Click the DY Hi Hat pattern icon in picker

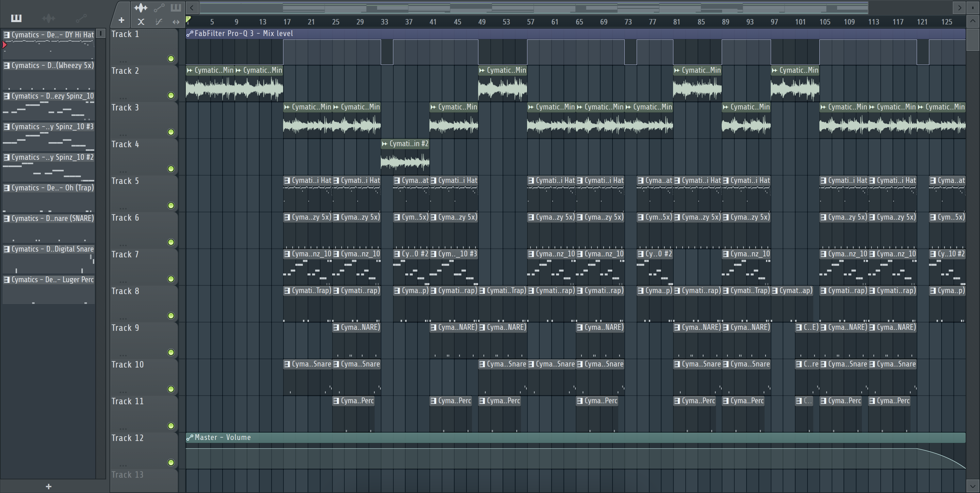tap(6, 35)
